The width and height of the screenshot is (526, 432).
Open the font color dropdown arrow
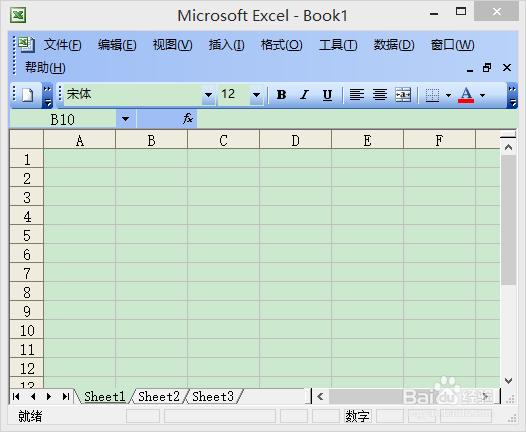coord(482,95)
